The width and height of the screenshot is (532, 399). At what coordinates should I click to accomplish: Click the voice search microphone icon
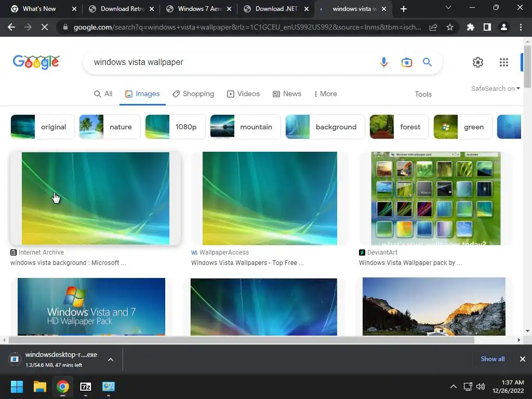(x=384, y=62)
